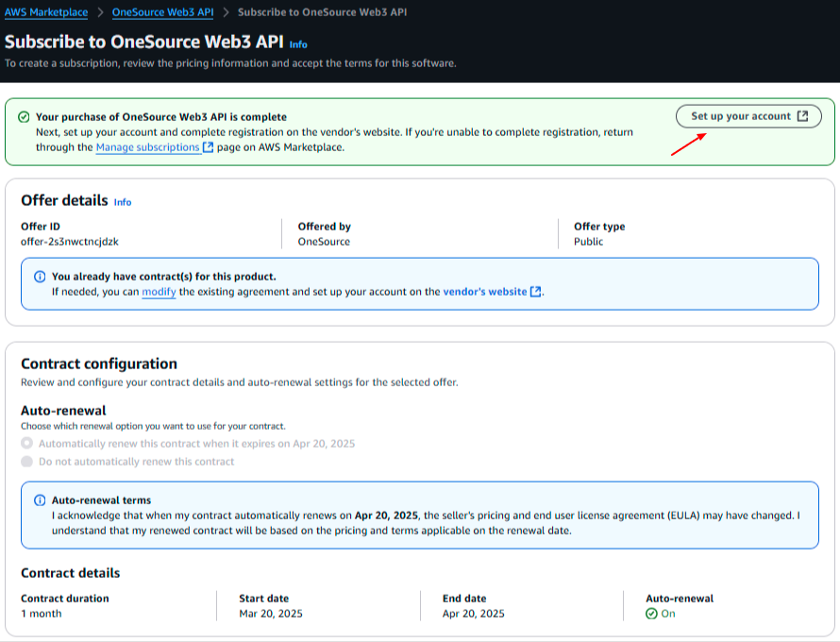Click the green check icon in purchase banner
The image size is (840, 642).
pos(24,117)
